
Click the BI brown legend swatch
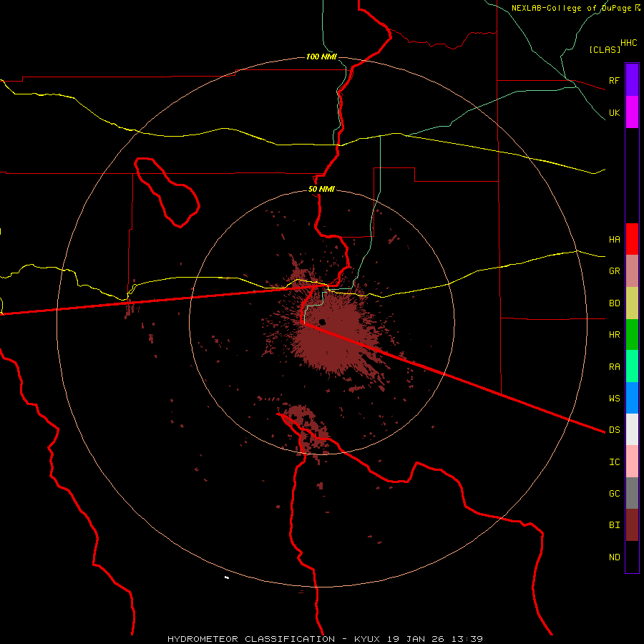(632, 525)
